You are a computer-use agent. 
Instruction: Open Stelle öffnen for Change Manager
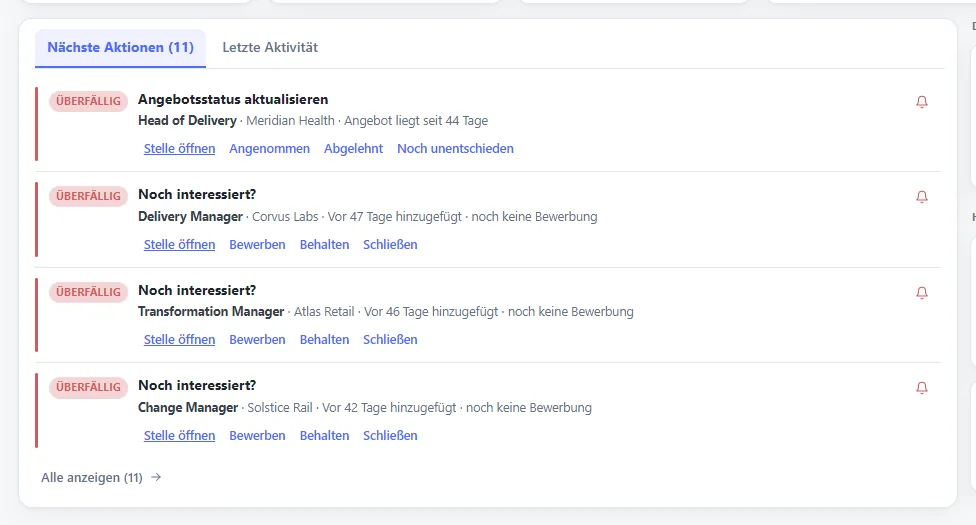coord(179,436)
